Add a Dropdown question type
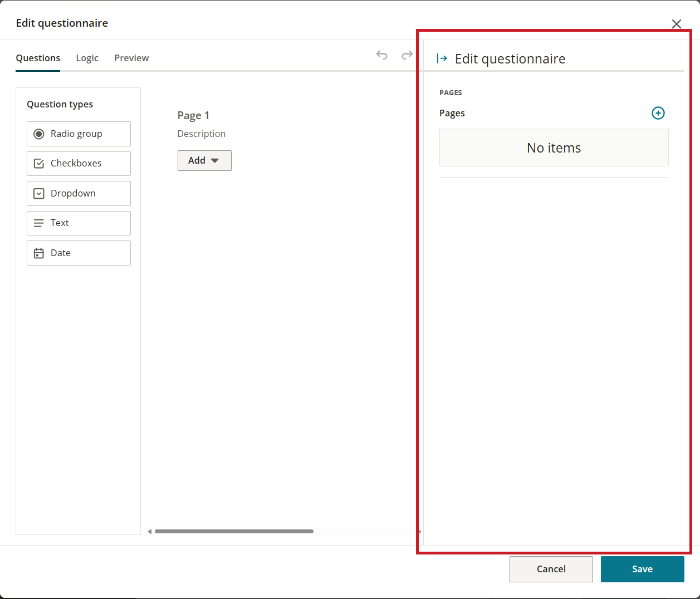 79,193
